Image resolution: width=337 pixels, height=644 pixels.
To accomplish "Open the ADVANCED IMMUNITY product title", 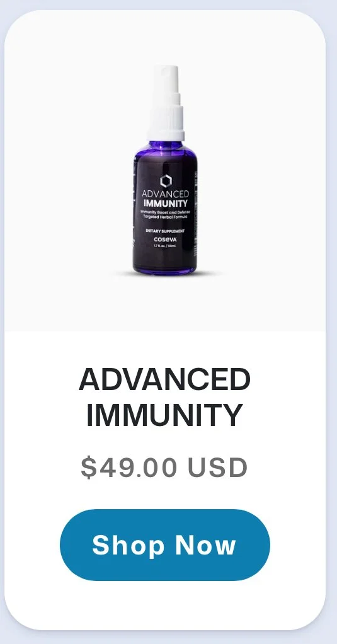I will pyautogui.click(x=164, y=397).
